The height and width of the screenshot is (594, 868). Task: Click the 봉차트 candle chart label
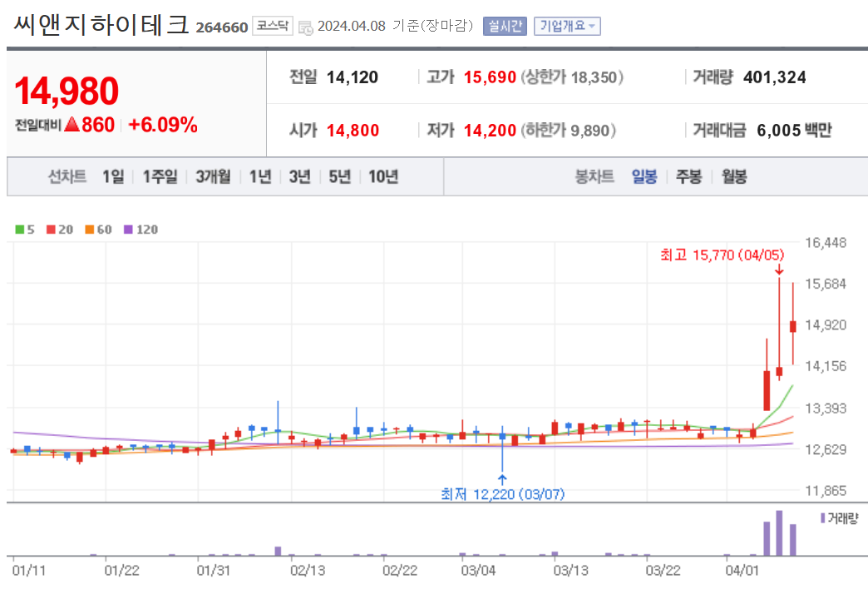point(594,176)
